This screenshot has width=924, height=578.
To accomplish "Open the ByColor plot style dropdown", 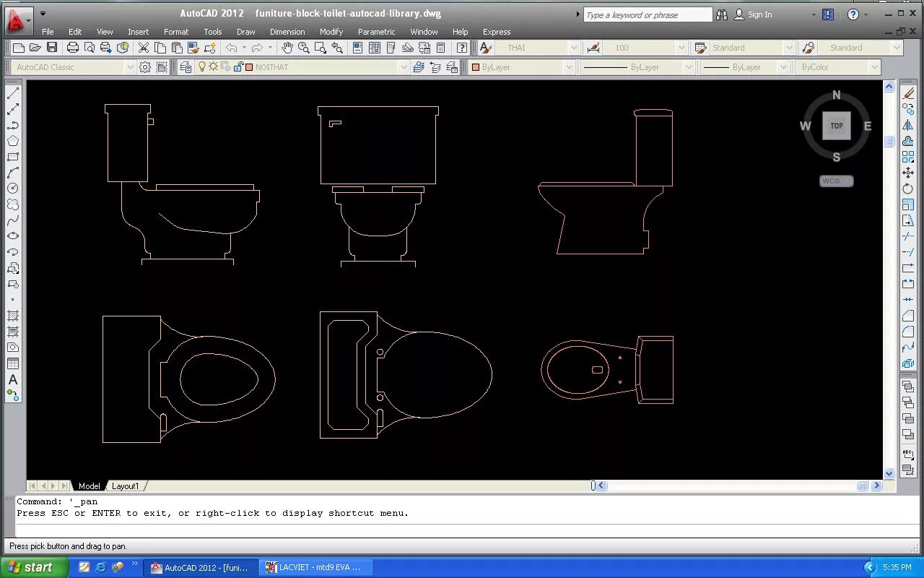I will [875, 67].
